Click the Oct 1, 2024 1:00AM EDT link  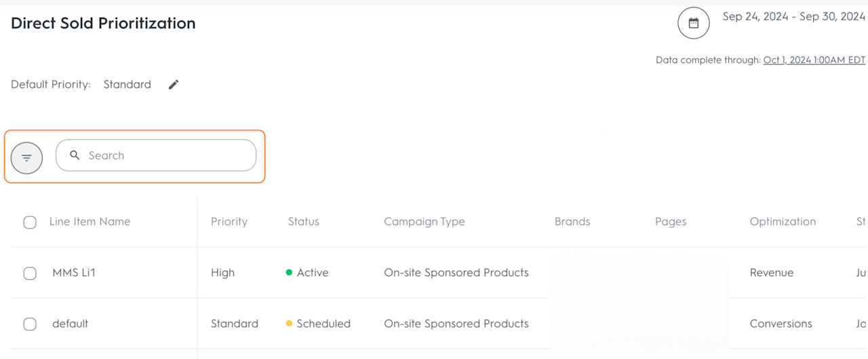tap(814, 60)
